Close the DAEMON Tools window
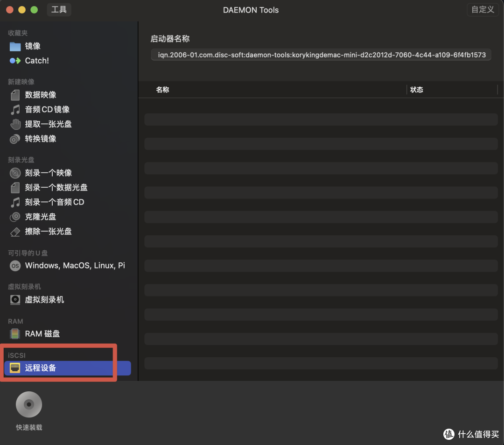This screenshot has height=445, width=504. [x=10, y=10]
